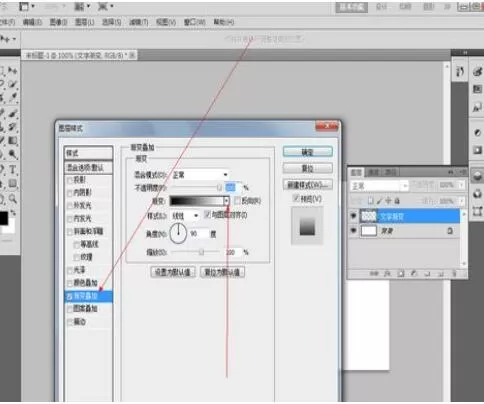Click the lock all icon in Layers panel
484x404 pixels.
coord(397,201)
